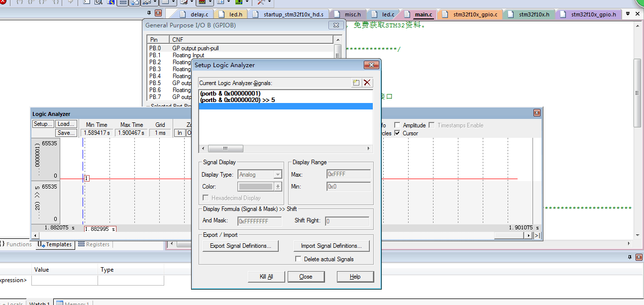Switch to the led.h tab
This screenshot has height=305, width=644.
(230, 14)
